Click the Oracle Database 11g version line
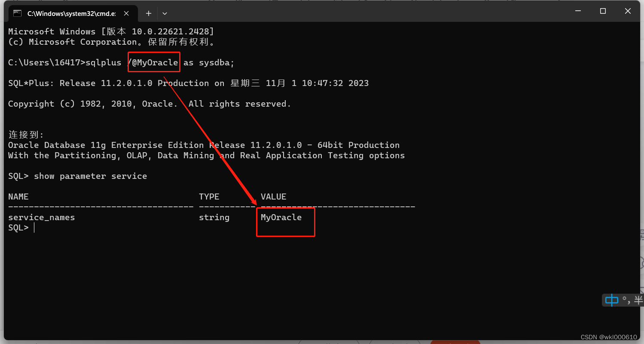644x344 pixels. click(203, 145)
